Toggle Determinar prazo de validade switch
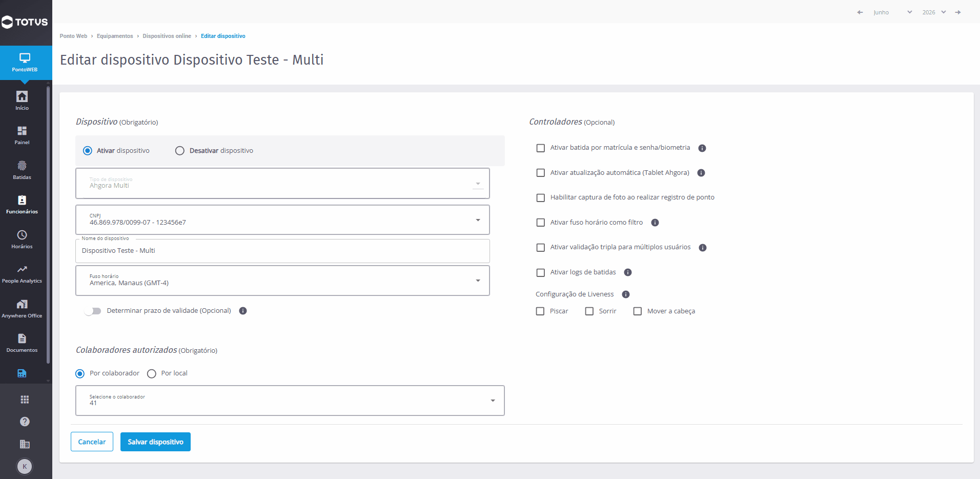This screenshot has width=980, height=479. (93, 311)
